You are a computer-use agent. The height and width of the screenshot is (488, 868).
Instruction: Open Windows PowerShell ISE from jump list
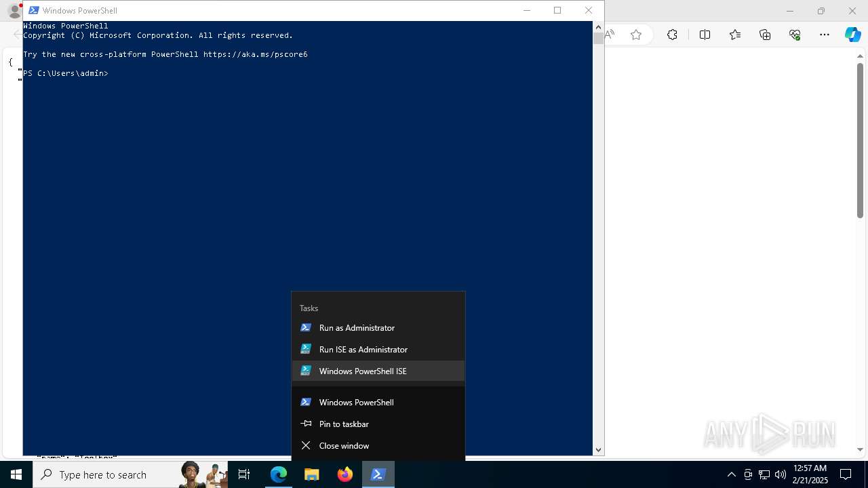tap(378, 371)
